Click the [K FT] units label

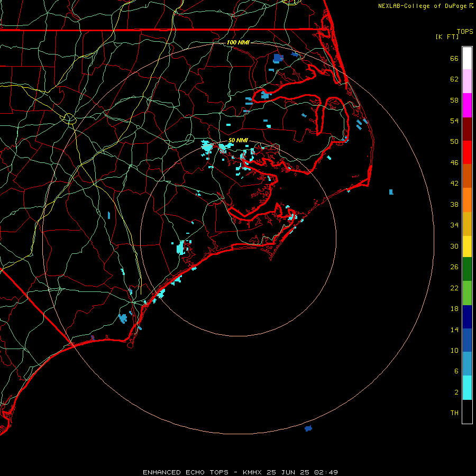click(x=447, y=36)
